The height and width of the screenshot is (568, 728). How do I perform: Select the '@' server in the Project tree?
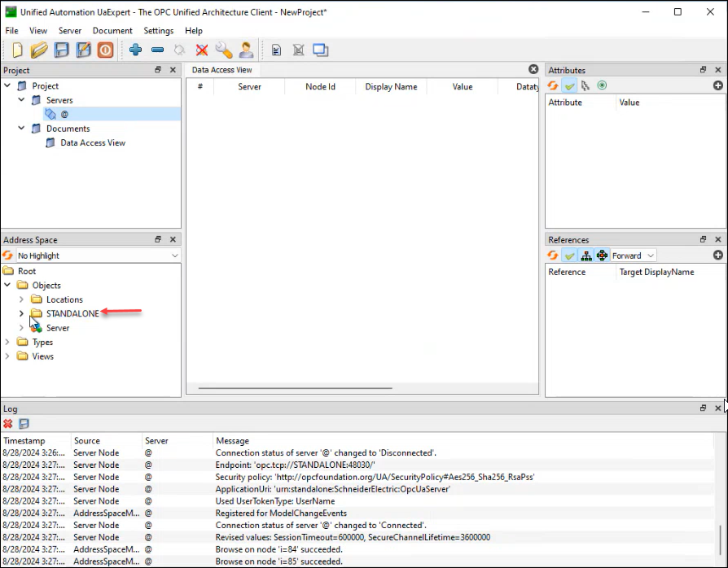(x=64, y=114)
